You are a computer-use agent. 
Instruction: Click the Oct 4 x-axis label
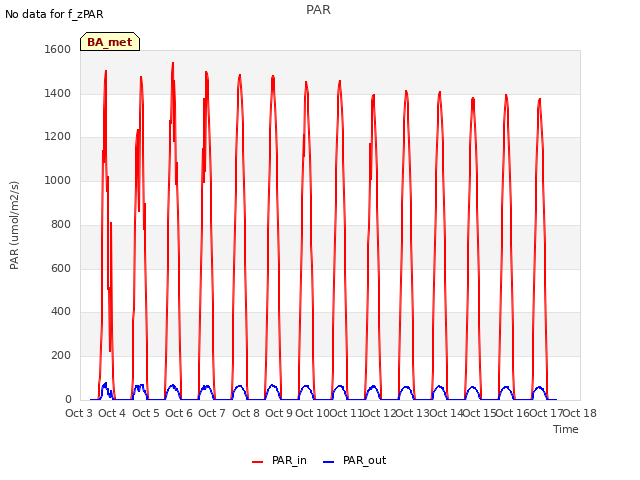112,413
